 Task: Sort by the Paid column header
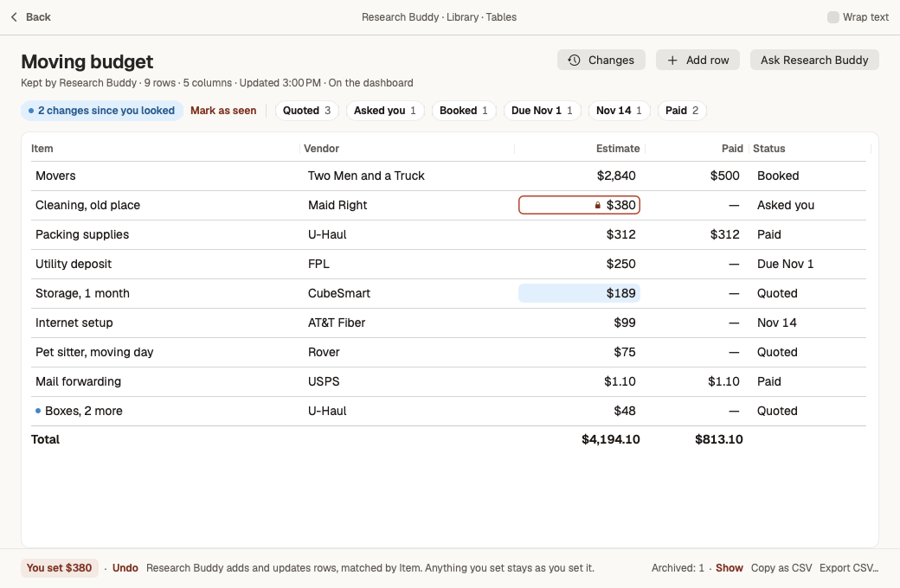point(732,149)
